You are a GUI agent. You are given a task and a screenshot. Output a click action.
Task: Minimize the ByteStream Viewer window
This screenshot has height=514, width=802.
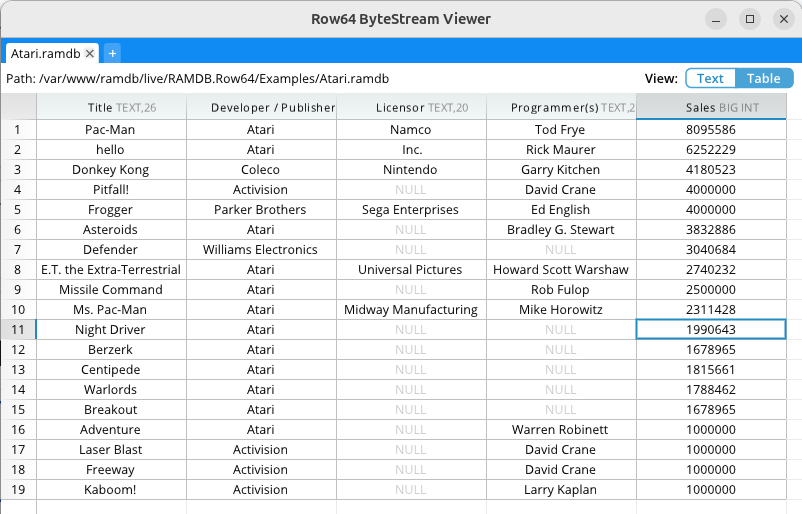pyautogui.click(x=716, y=19)
